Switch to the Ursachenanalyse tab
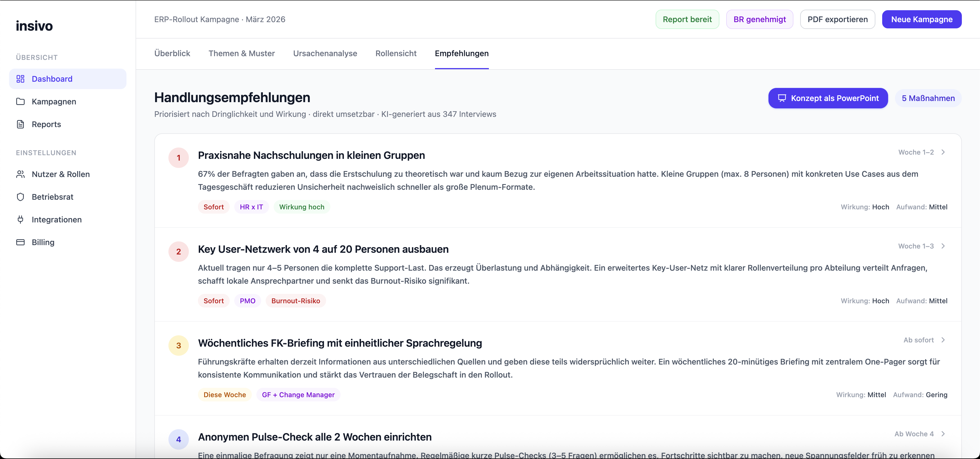980x459 pixels. [325, 54]
